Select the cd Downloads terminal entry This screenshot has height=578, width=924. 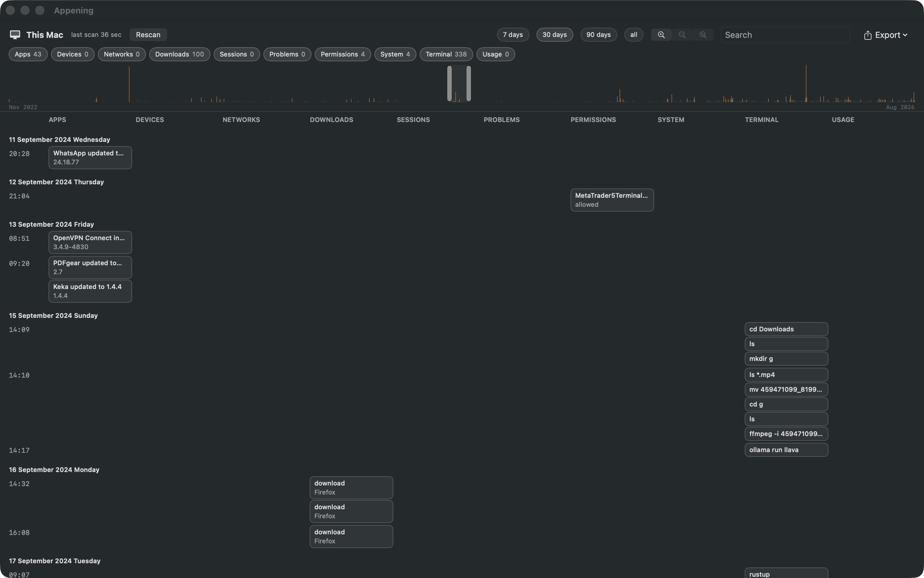[x=786, y=329]
